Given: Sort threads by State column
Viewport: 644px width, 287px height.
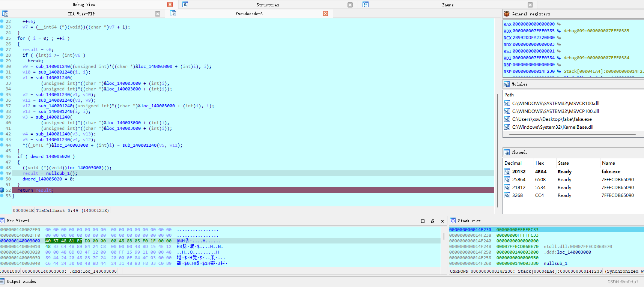Looking at the screenshot, I should [x=563, y=163].
